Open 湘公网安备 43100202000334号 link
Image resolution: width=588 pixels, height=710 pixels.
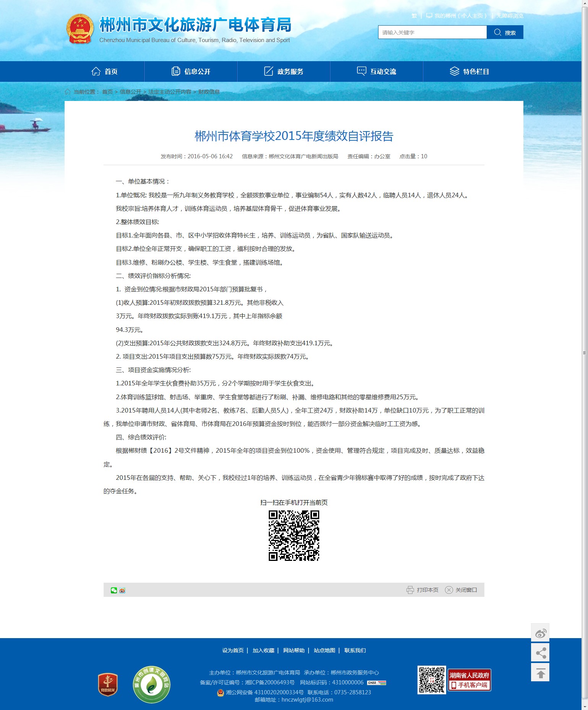pos(265,692)
